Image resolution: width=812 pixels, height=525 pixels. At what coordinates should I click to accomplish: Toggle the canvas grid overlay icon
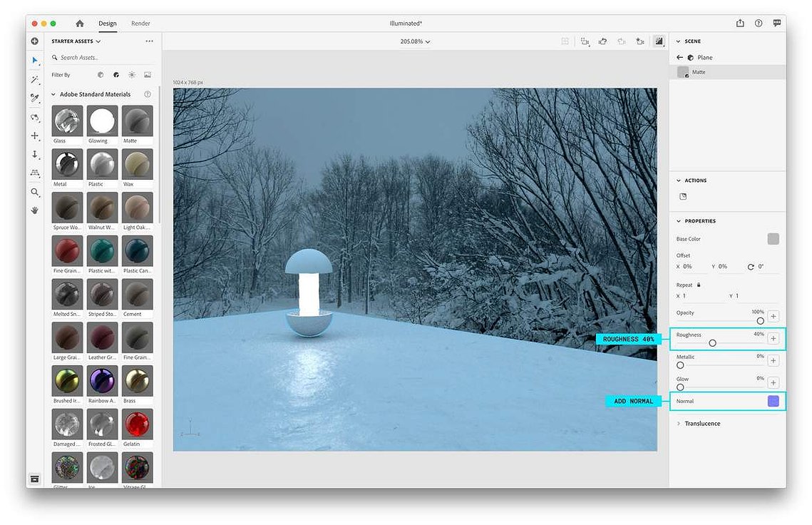click(x=565, y=41)
